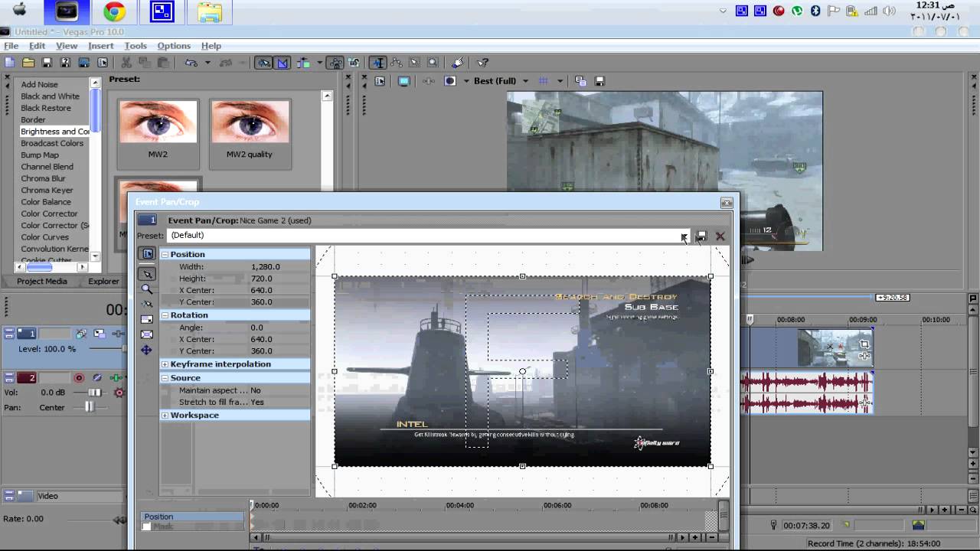Collapse the Source section

(x=165, y=378)
